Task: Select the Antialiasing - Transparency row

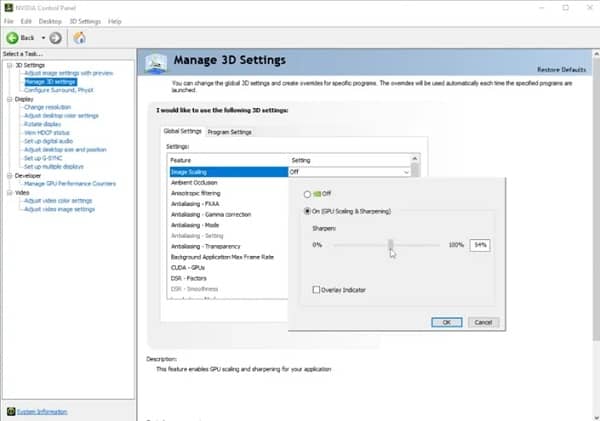Action: pos(228,246)
